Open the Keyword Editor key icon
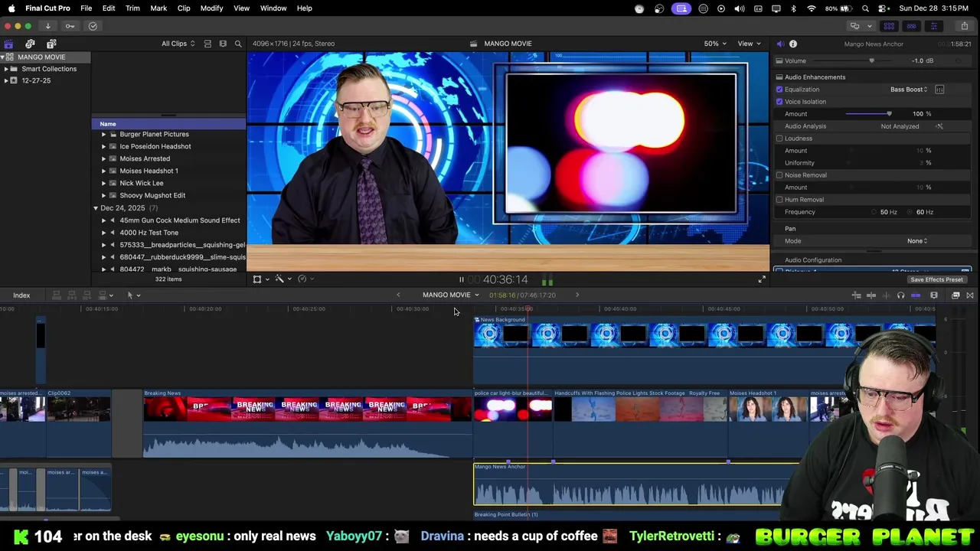This screenshot has width=980, height=551. (x=70, y=26)
